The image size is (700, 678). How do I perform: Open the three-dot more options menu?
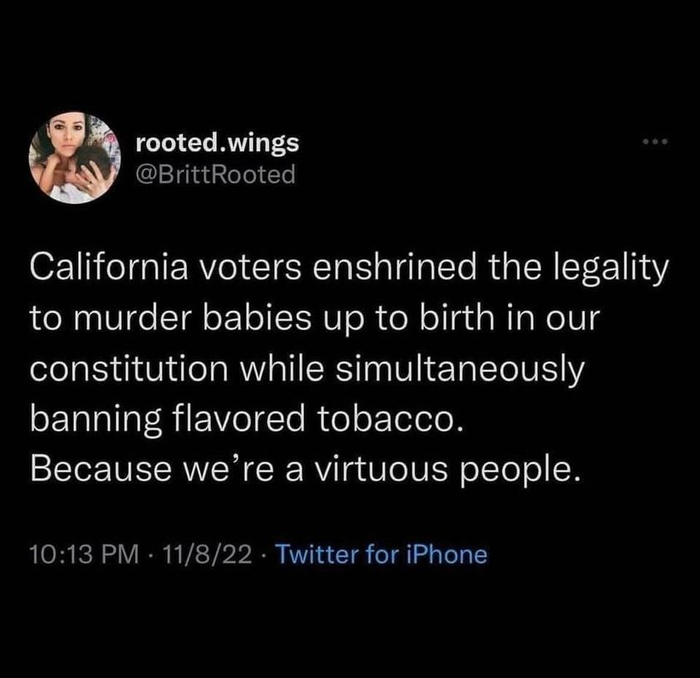click(x=655, y=143)
